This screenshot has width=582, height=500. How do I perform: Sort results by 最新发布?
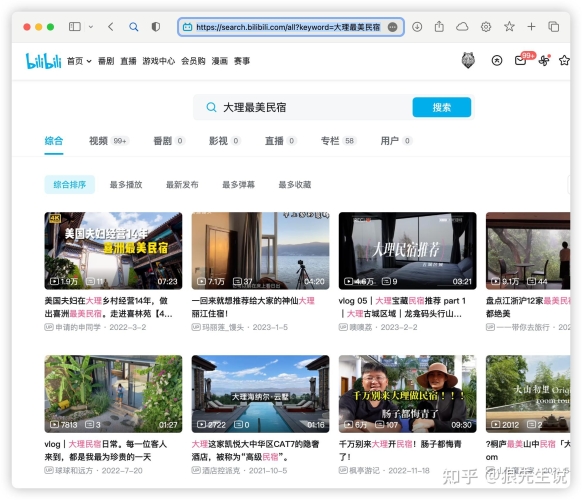click(x=182, y=185)
